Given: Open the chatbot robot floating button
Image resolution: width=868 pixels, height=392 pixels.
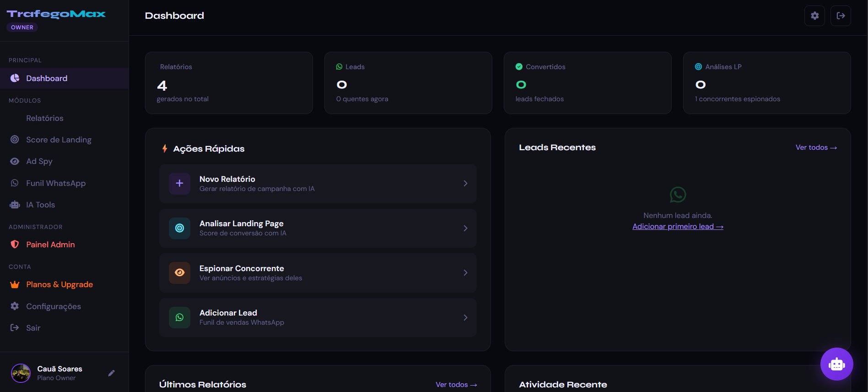Looking at the screenshot, I should coord(836,364).
